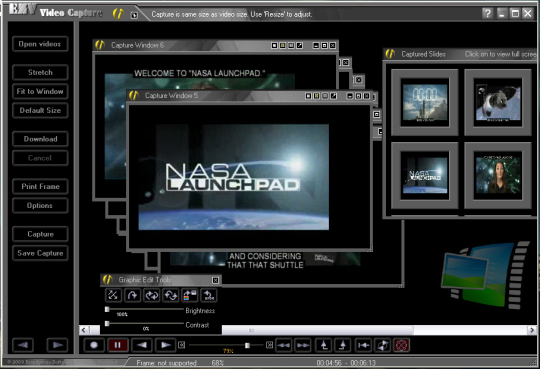Click the fast-forward double-arrow button
The height and width of the screenshot is (369, 540).
(303, 345)
